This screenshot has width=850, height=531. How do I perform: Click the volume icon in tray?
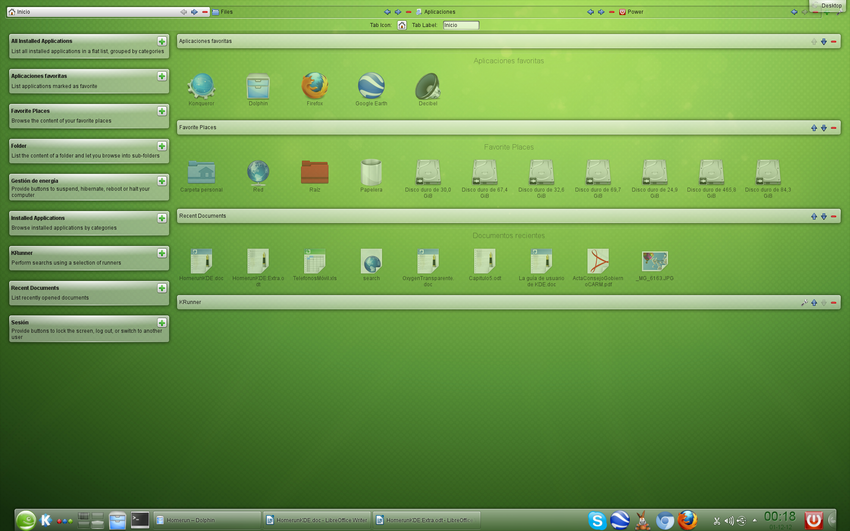coord(729,521)
